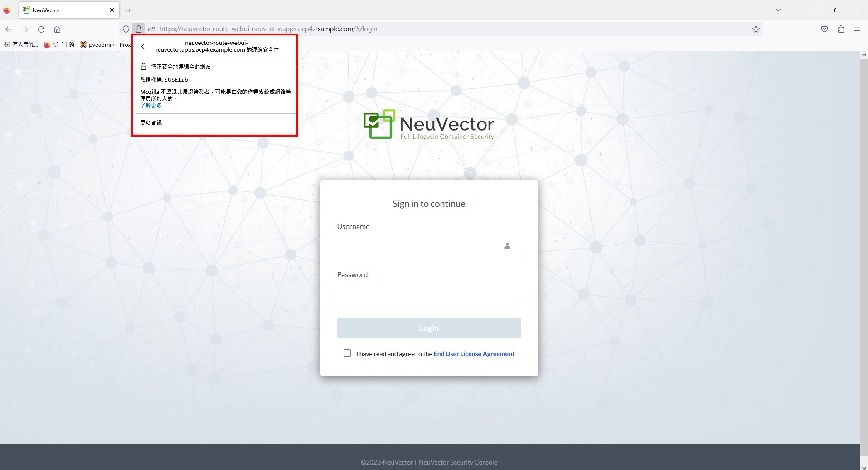Go to Firefox home page icon

point(57,29)
